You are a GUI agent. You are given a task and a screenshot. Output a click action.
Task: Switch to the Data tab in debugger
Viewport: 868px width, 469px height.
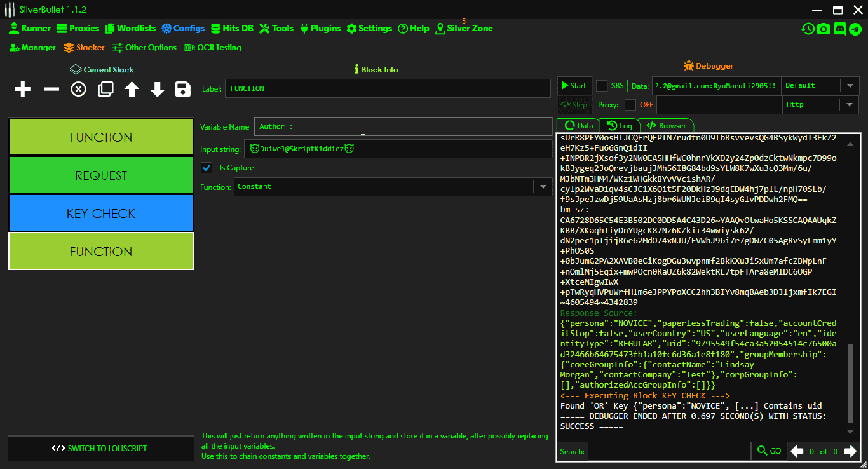(x=578, y=126)
